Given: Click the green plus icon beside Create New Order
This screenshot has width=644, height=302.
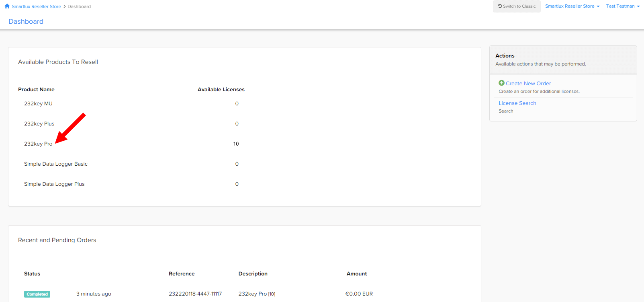Looking at the screenshot, I should (501, 83).
